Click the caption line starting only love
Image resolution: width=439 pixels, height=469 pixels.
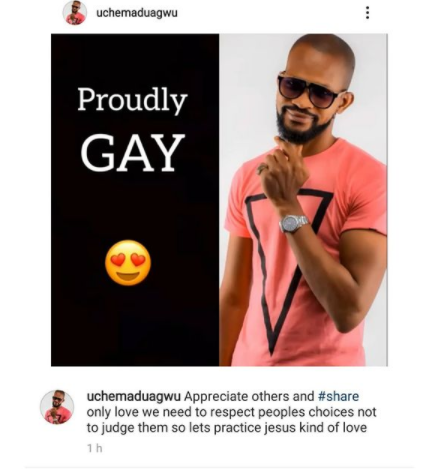point(231,412)
